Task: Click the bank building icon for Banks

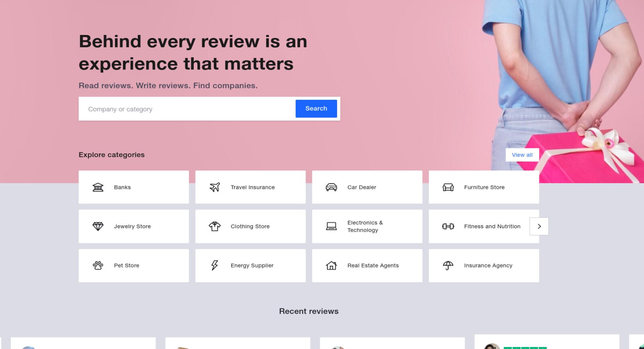Action: pos(98,187)
